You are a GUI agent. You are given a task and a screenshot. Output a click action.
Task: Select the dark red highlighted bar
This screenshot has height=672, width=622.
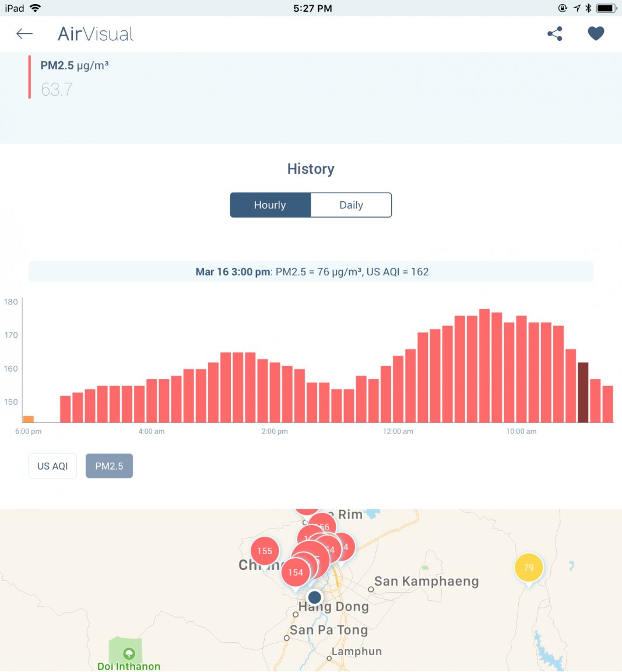[x=582, y=393]
